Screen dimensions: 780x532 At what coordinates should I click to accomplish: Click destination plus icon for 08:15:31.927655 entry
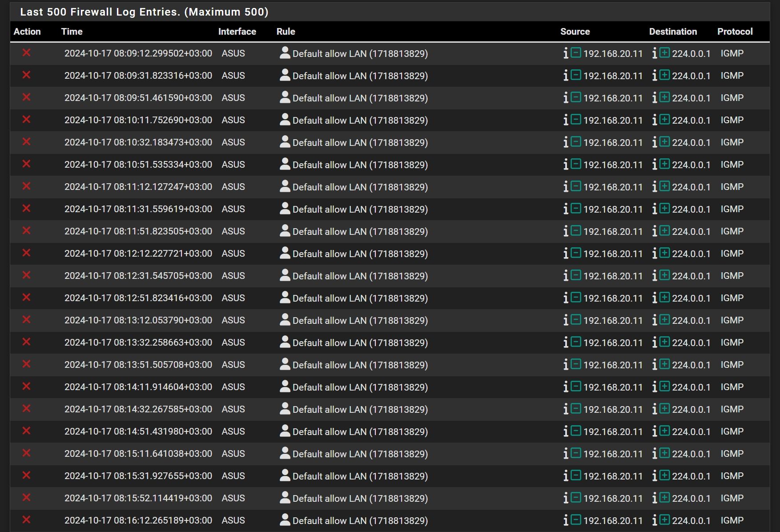pyautogui.click(x=665, y=475)
